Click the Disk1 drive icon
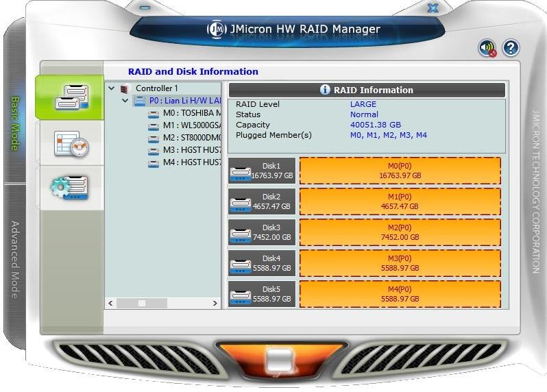The width and height of the screenshot is (547, 392). (241, 173)
